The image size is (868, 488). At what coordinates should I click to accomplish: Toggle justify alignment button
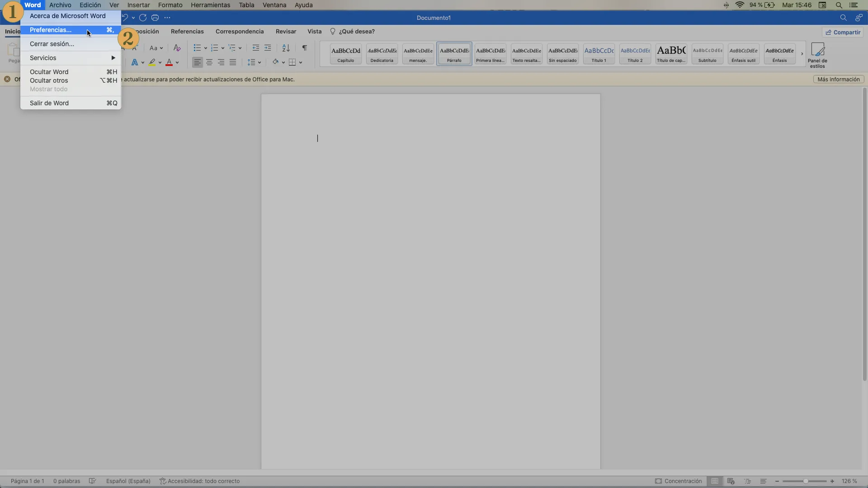click(x=233, y=62)
